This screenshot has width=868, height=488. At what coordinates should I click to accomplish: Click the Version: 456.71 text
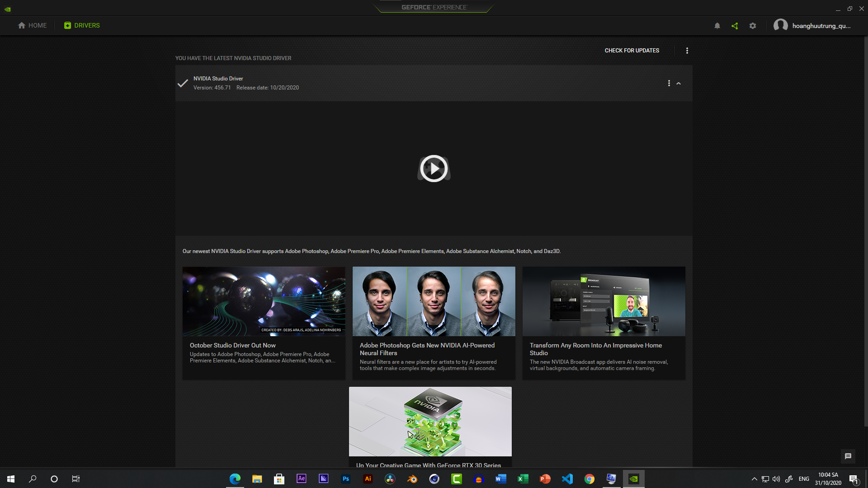[212, 88]
